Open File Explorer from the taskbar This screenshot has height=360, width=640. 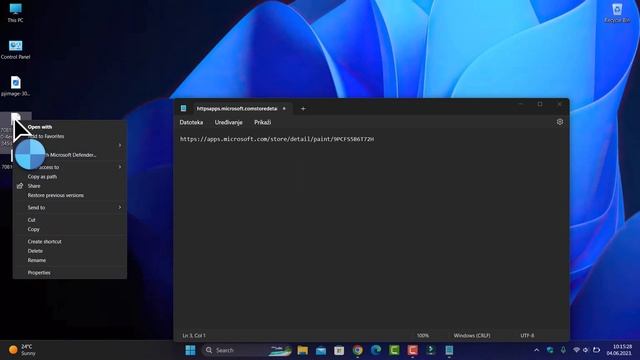click(x=302, y=350)
